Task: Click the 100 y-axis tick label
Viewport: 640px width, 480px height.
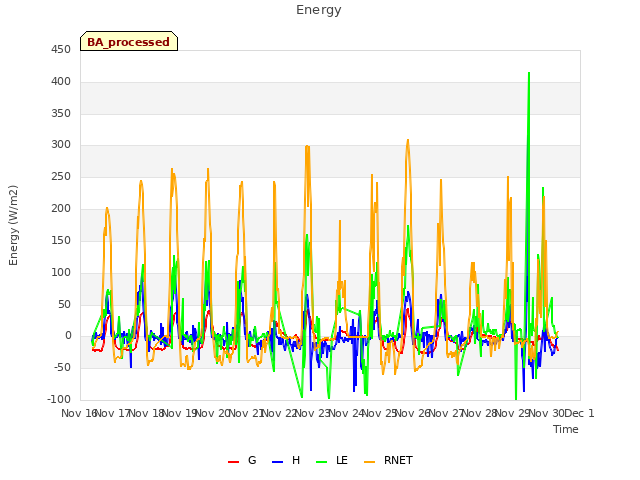Action: (x=61, y=272)
